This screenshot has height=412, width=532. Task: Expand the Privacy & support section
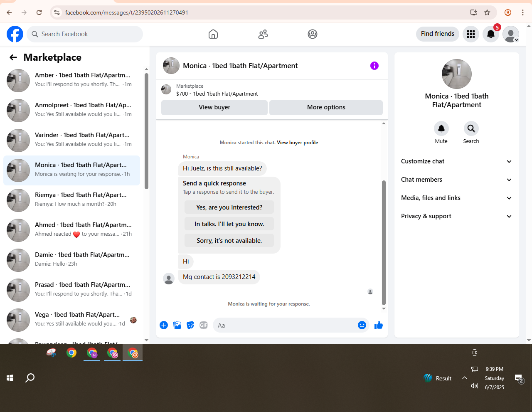pos(456,216)
